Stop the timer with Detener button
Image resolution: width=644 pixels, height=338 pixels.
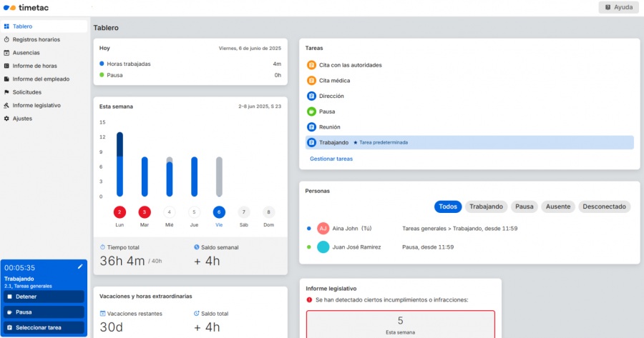point(44,297)
